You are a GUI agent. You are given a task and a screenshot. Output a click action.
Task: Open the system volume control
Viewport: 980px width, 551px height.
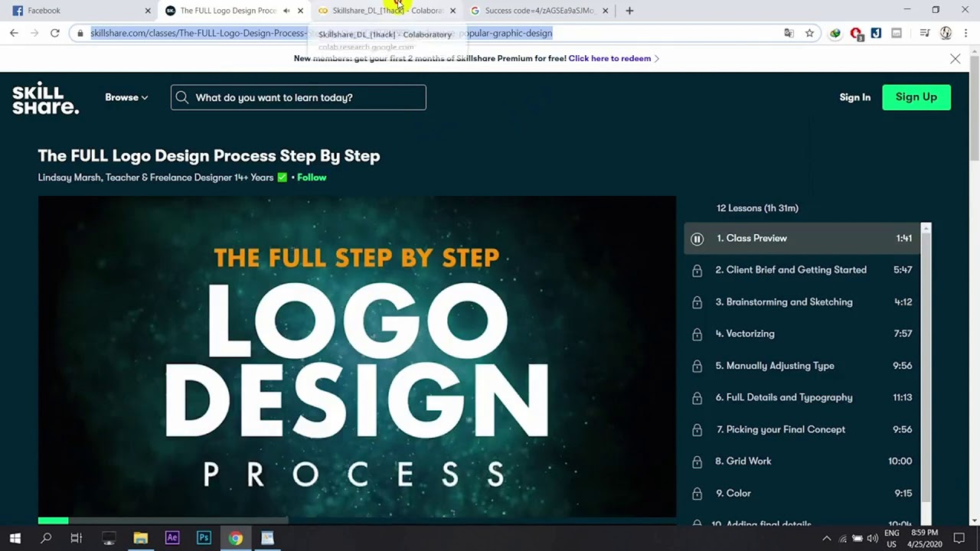[x=872, y=538]
